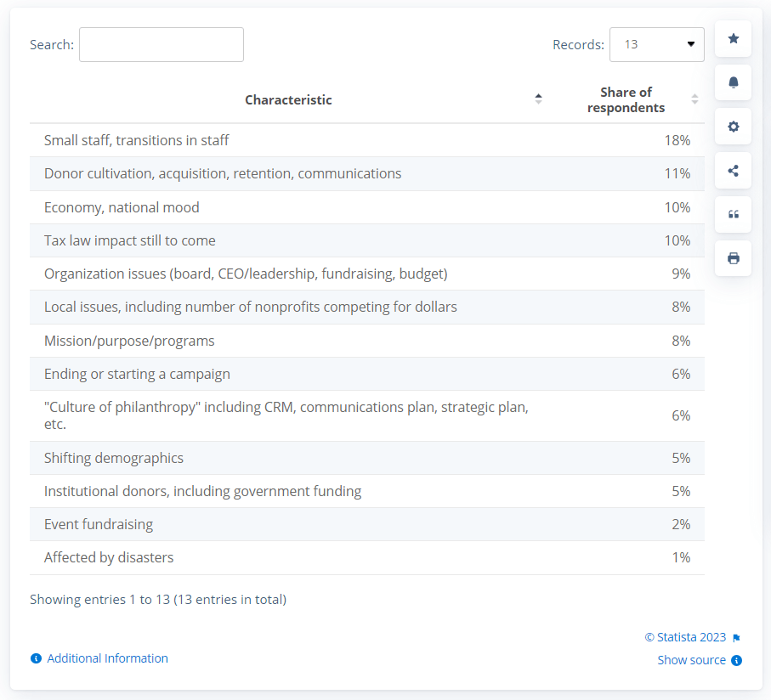Screen dimensions: 771x700
Task: Click the quotation mark citation icon
Action: coord(733,215)
